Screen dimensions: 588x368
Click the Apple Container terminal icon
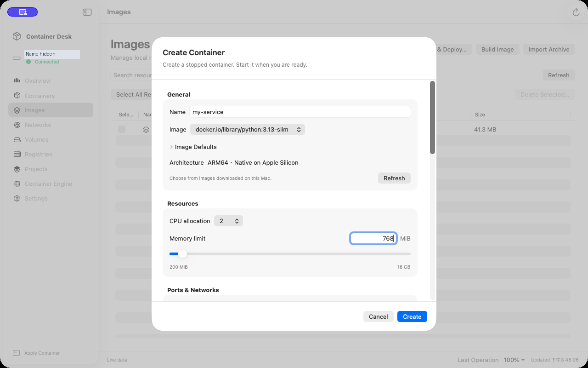16,353
